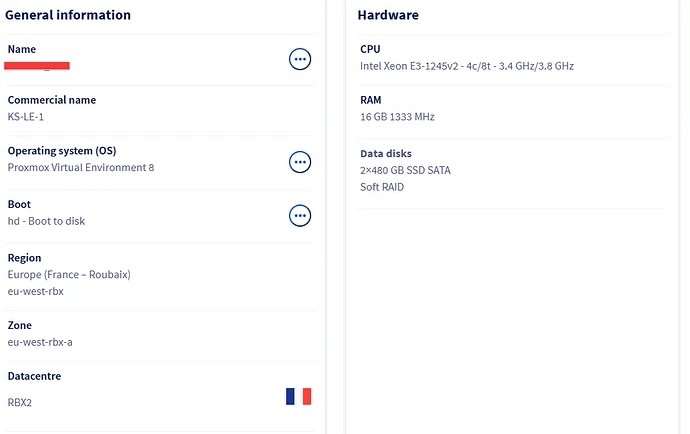Screen dimensions: 690x434
Task: Click the eu-west-rbx-a zone value
Action: pos(40,342)
